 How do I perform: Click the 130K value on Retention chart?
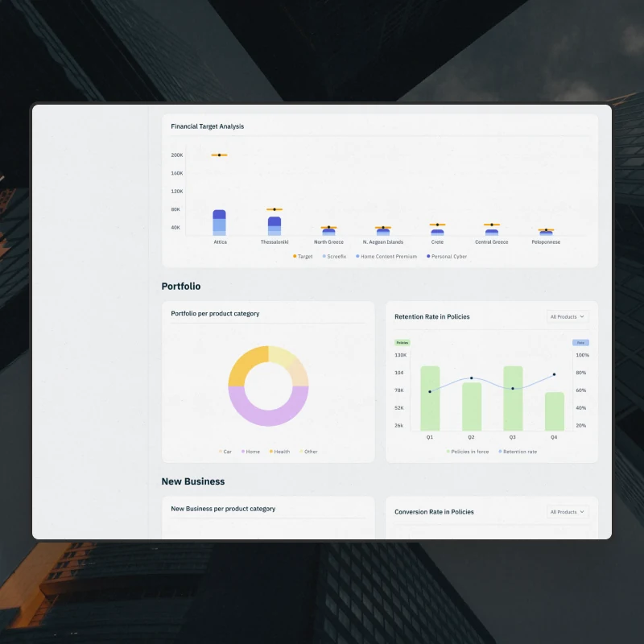(x=400, y=355)
